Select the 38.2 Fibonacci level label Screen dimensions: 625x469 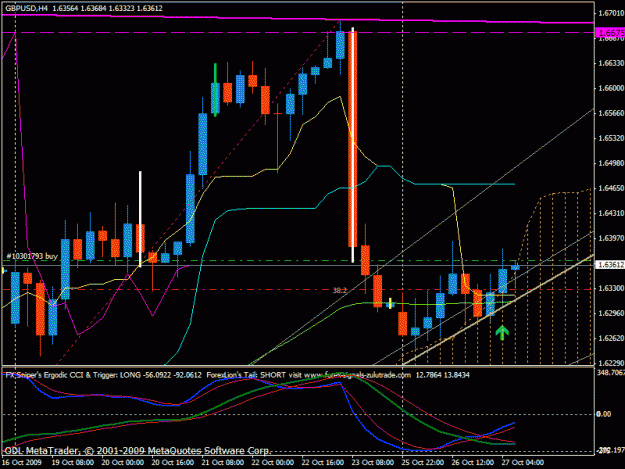pyautogui.click(x=340, y=290)
